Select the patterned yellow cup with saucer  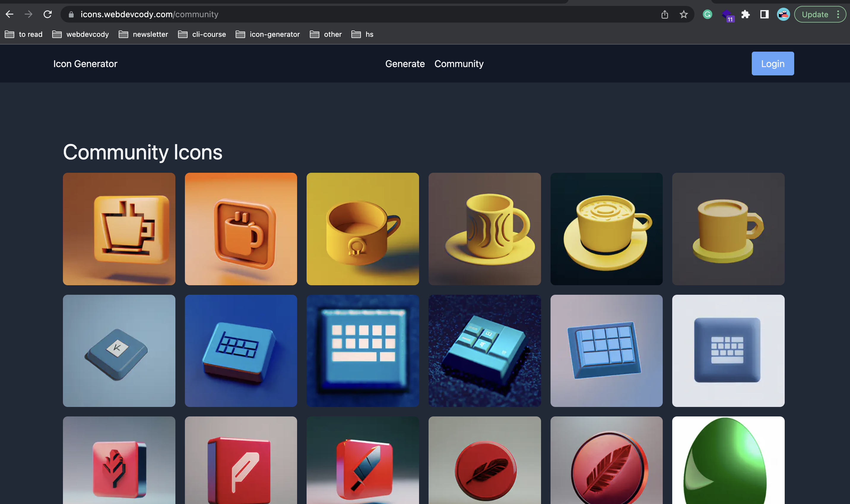[485, 229]
